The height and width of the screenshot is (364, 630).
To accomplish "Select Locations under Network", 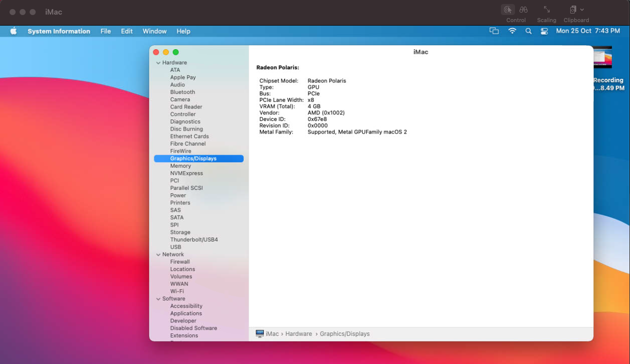I will (182, 269).
